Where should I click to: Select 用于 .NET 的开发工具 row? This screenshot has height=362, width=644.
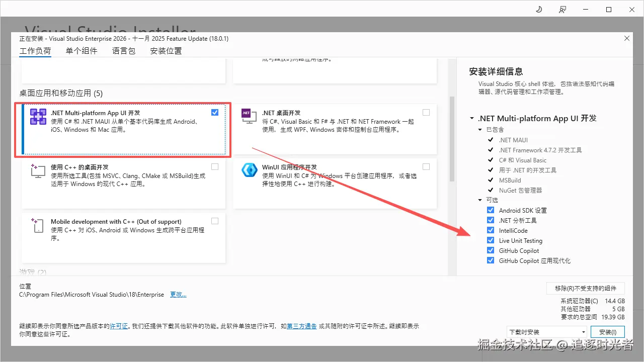pyautogui.click(x=527, y=170)
